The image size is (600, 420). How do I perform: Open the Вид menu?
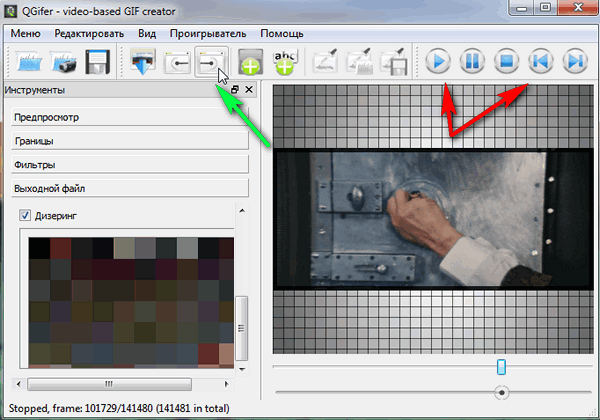pos(147,34)
